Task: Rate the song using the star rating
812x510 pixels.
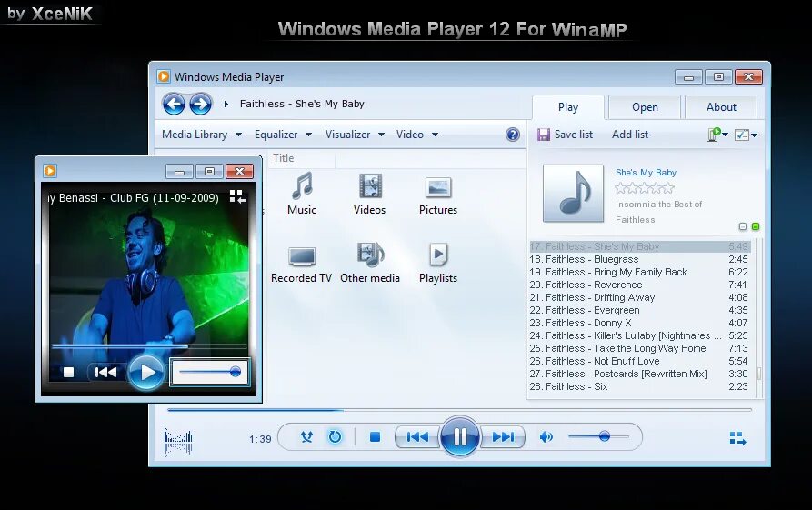Action: tap(645, 188)
